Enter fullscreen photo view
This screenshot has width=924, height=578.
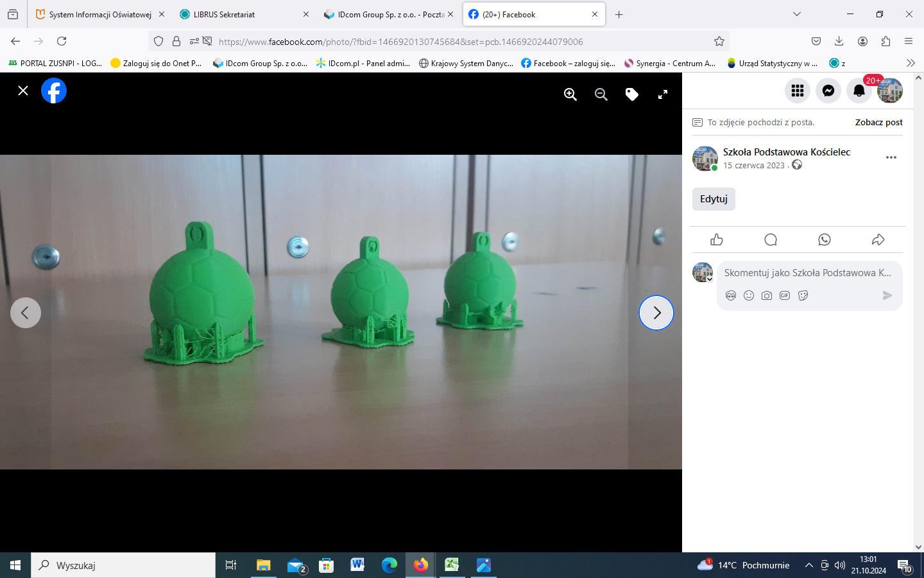point(663,94)
